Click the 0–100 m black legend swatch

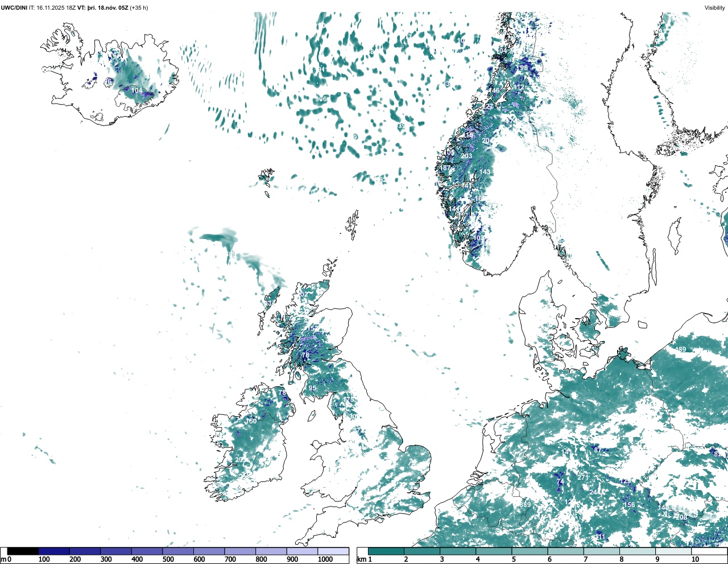23,551
